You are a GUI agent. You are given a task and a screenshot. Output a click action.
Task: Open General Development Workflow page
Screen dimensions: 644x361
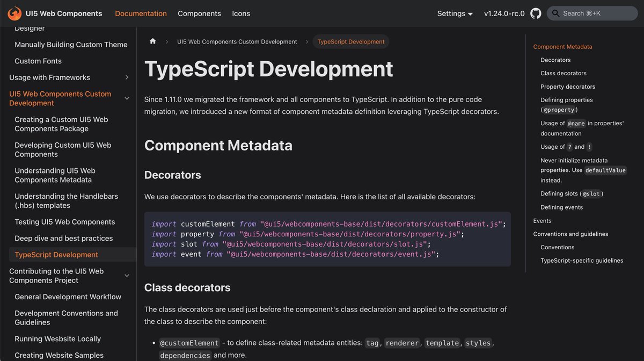click(x=68, y=297)
